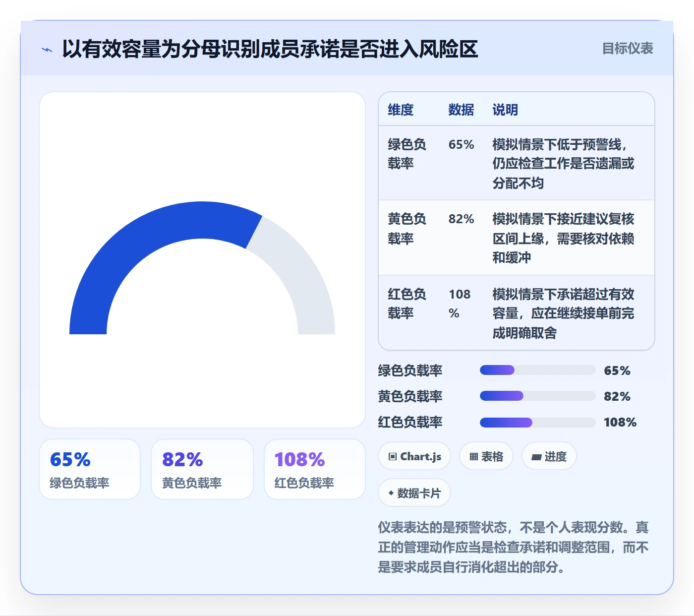This screenshot has height=616, width=694.
Task: Open the 65% 绿色负载率 stat card
Action: coord(90,469)
